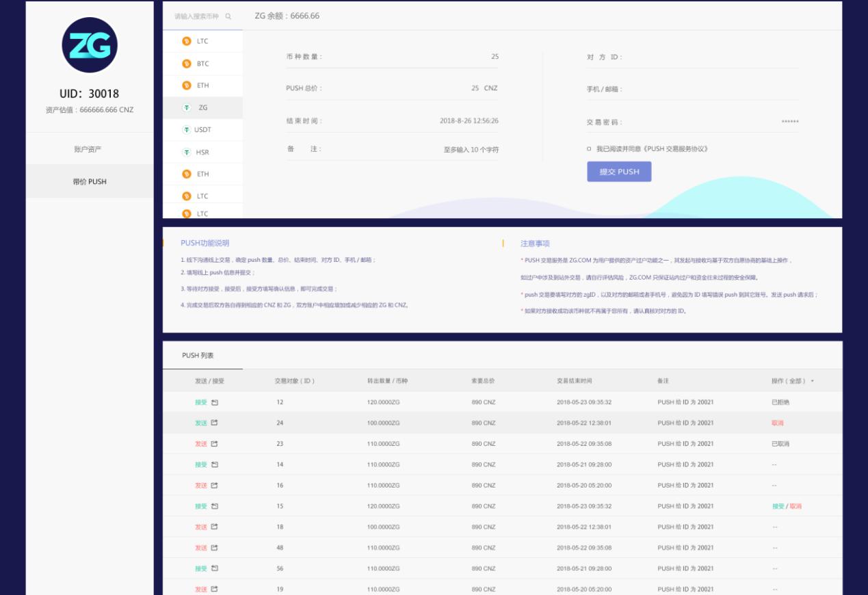Click send icon in row with ID 16
The height and width of the screenshot is (595, 868).
(x=214, y=486)
